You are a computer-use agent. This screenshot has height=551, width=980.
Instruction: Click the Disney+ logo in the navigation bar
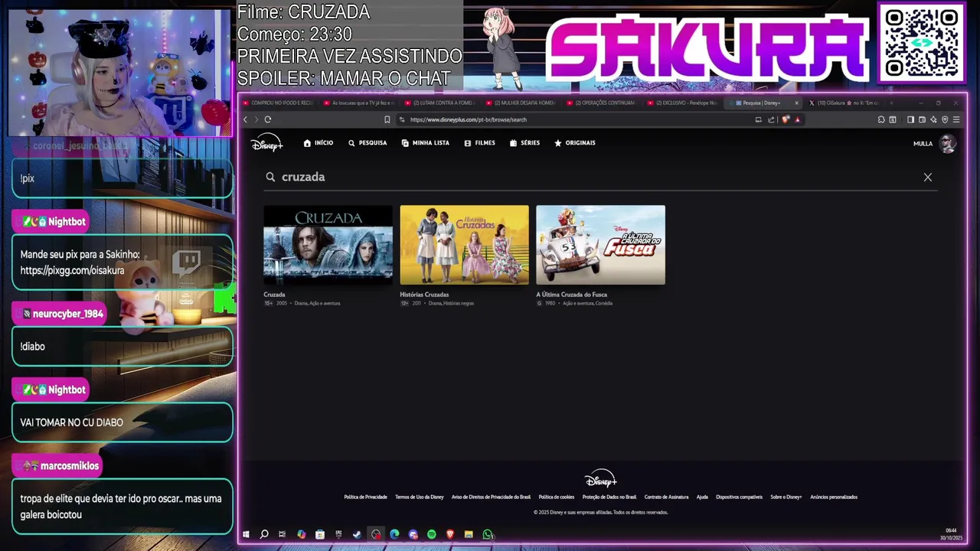point(267,143)
